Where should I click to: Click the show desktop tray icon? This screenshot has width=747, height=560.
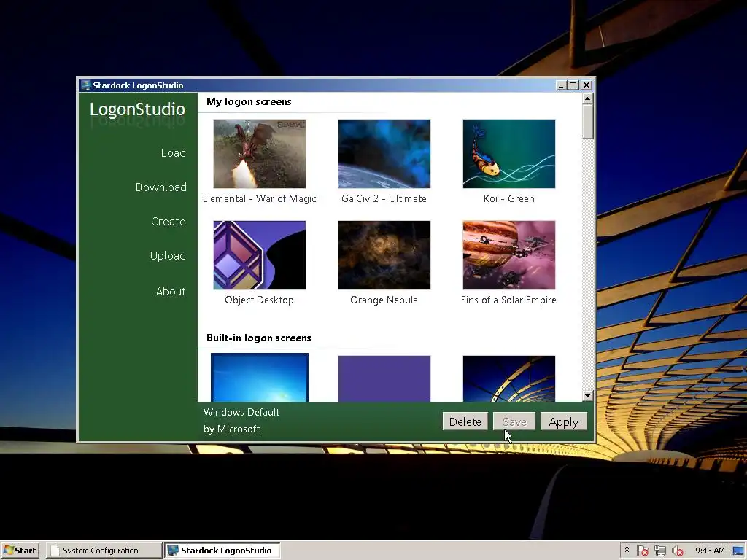[738, 551]
